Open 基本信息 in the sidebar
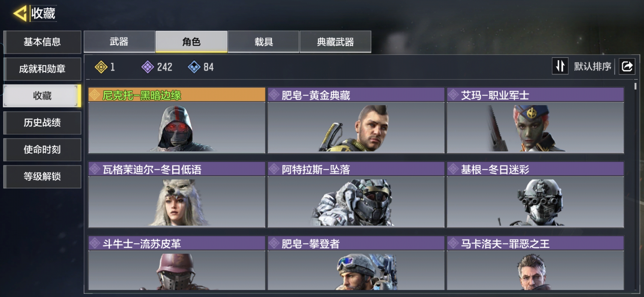 pos(42,42)
